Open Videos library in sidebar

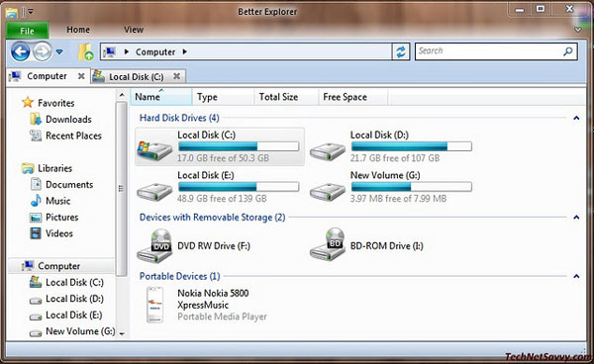(59, 233)
